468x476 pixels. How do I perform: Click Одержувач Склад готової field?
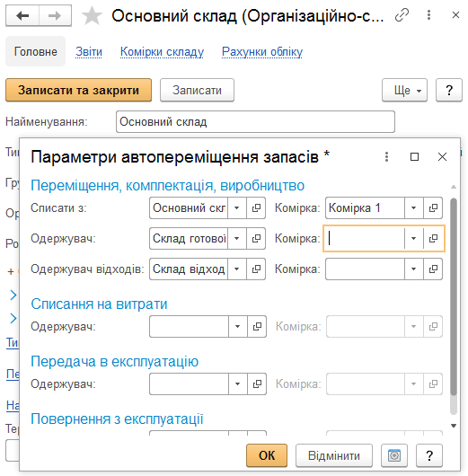(x=189, y=239)
